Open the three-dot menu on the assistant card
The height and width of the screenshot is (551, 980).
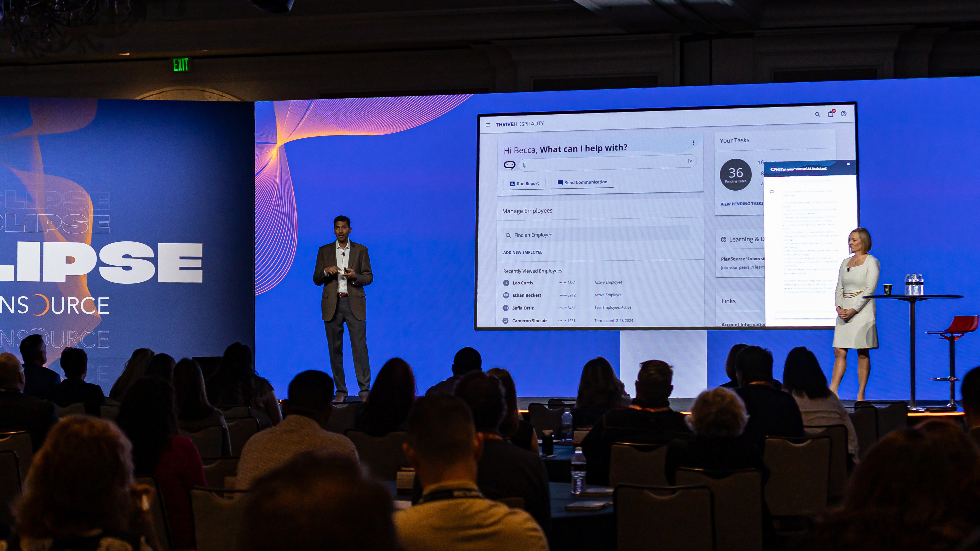(x=693, y=143)
